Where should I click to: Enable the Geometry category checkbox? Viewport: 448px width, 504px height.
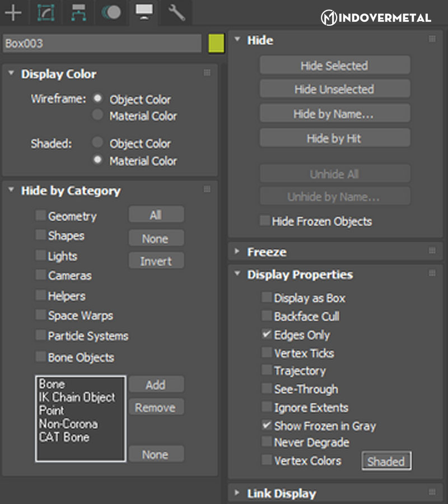coord(41,216)
